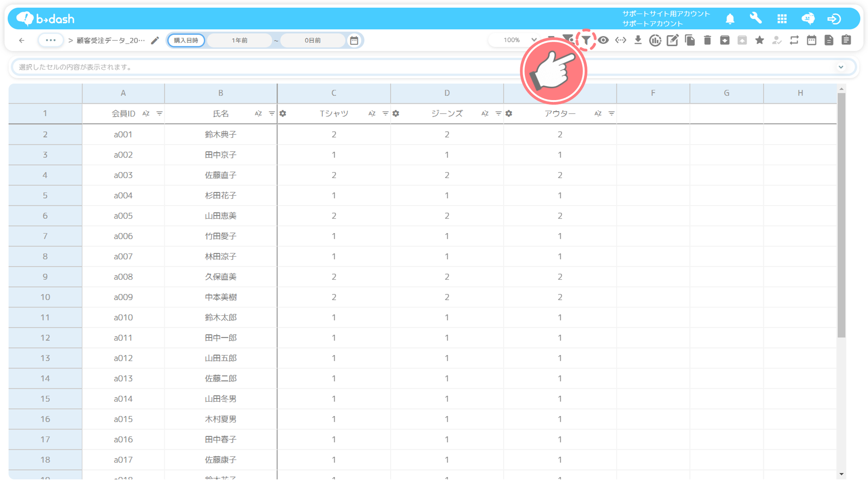Screen dimensions: 868x488
Task: Expand the cell content bar chevron
Action: point(841,67)
